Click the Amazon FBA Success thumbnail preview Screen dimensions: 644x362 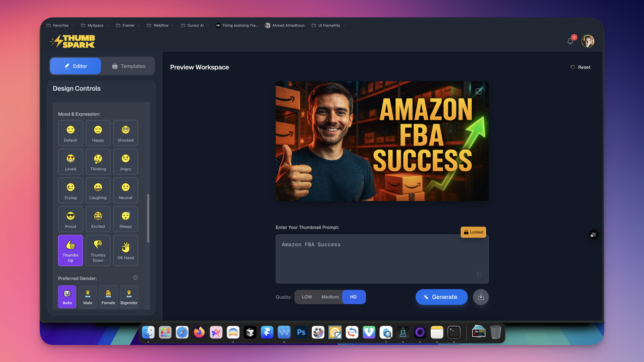(x=382, y=141)
